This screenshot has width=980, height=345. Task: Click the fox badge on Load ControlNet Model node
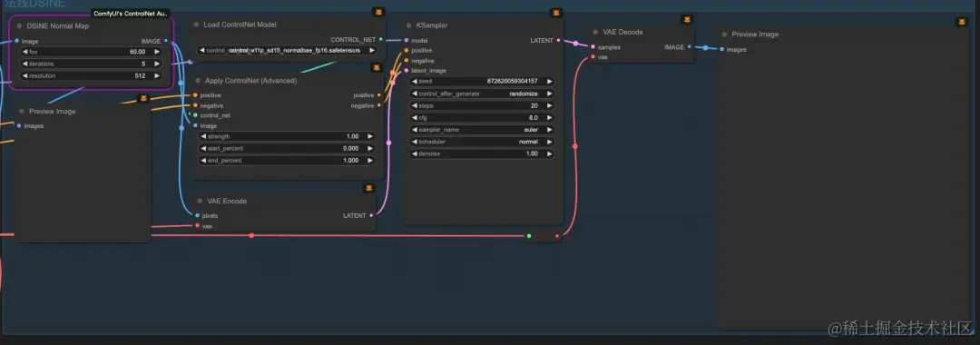378,12
